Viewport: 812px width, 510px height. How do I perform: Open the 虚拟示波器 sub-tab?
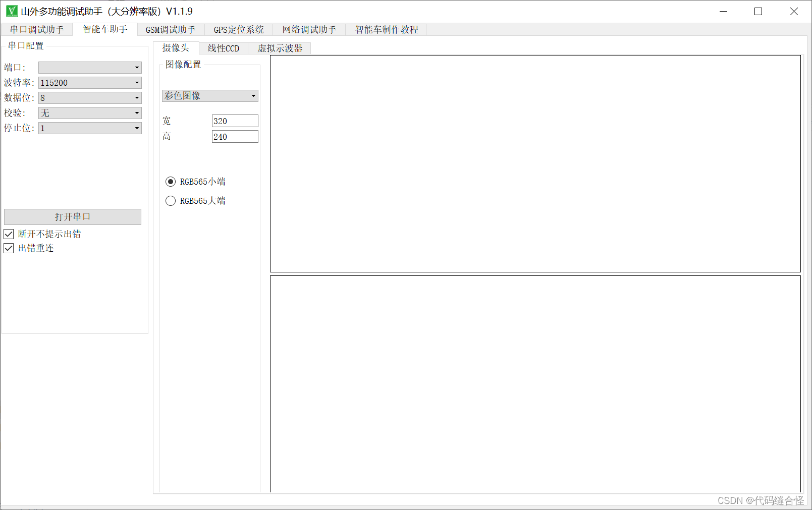280,48
